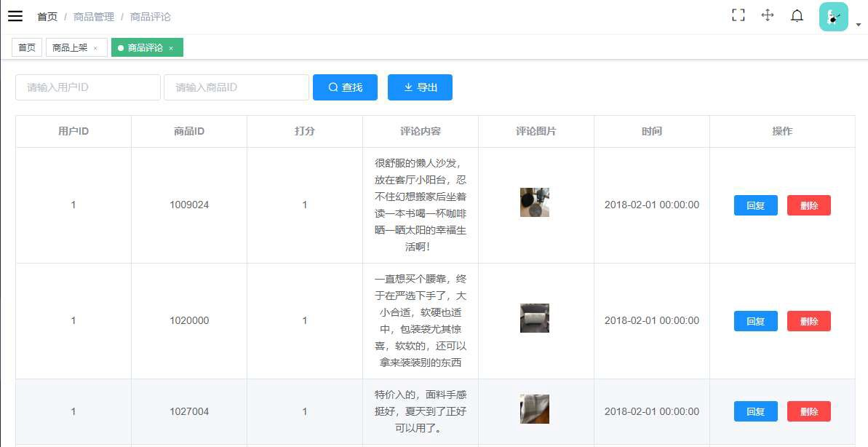
Task: Select product ID cell 1009024
Action: pyautogui.click(x=189, y=205)
